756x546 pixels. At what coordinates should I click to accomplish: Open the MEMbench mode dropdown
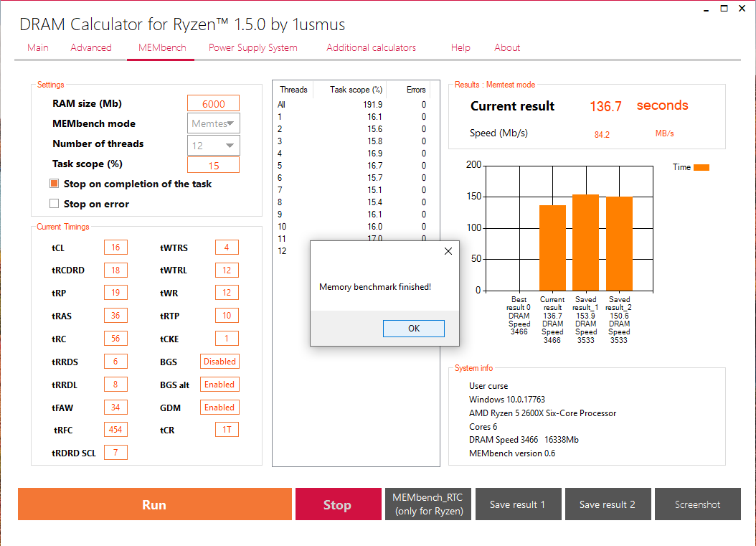(x=214, y=123)
